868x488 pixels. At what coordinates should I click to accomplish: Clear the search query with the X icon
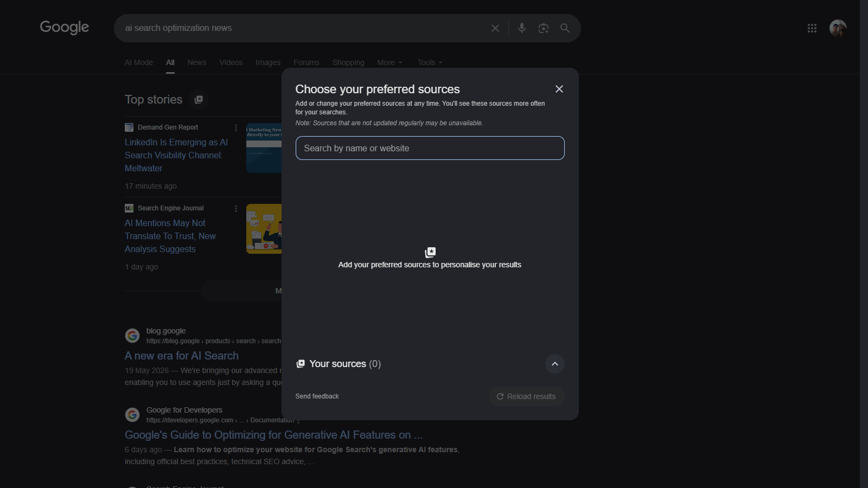[x=495, y=28]
